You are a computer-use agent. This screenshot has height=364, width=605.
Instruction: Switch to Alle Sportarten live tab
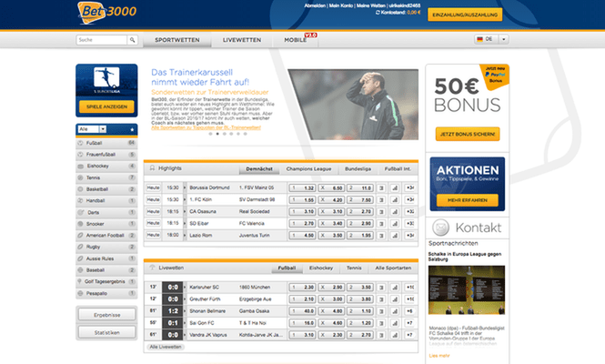coord(393,268)
